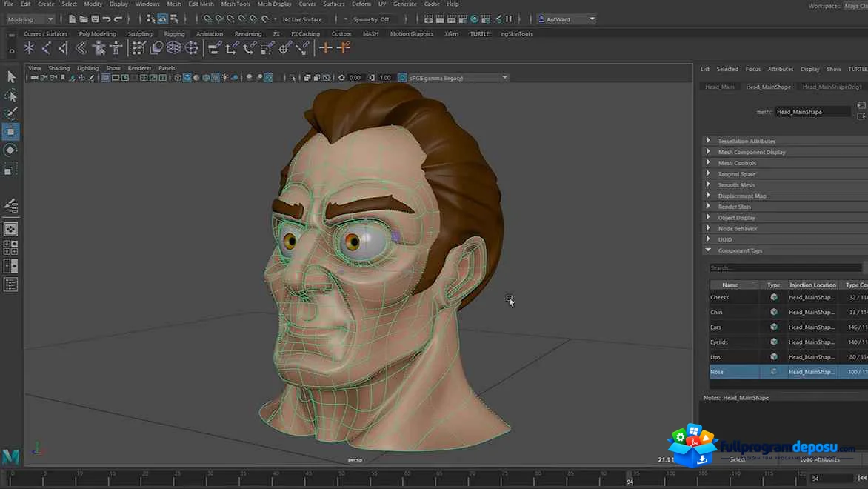Screen dimensions: 868x489
Task: Choose the Scale tool in toolbox
Action: coord(10,169)
